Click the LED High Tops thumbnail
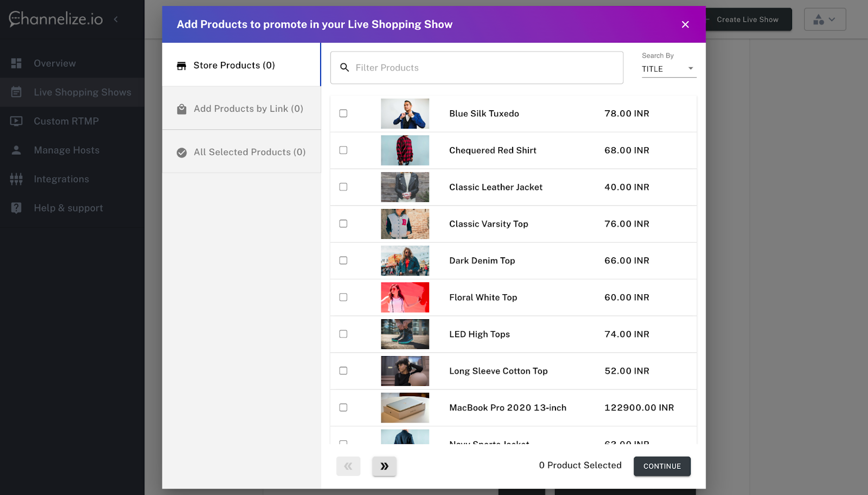Image resolution: width=868 pixels, height=495 pixels. pos(405,334)
